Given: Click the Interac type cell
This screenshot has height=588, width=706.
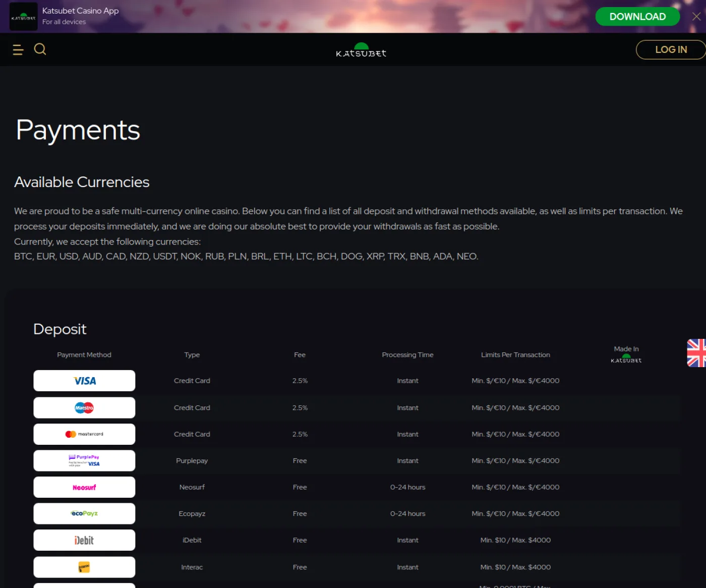Looking at the screenshot, I should tap(192, 567).
